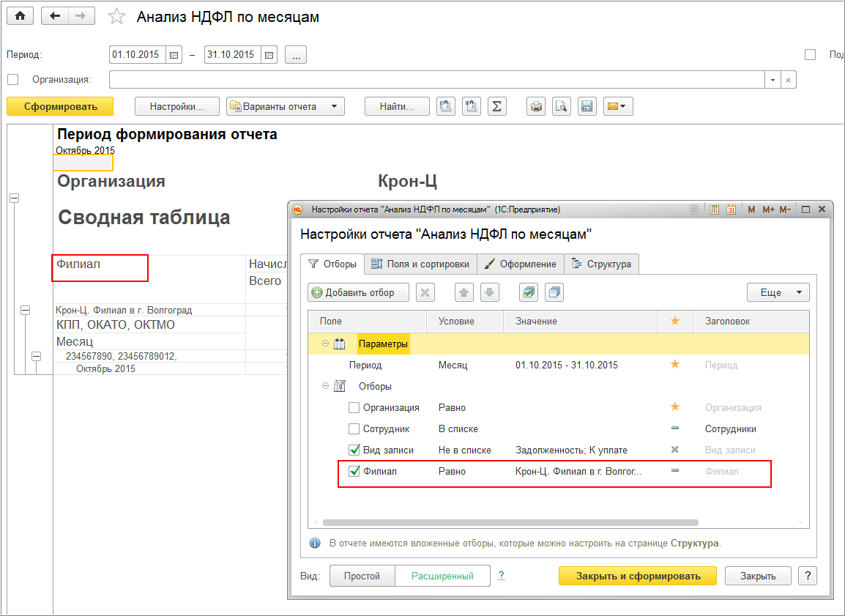Open the Еще dropdown menu
The width and height of the screenshot is (845, 616).
point(778,292)
